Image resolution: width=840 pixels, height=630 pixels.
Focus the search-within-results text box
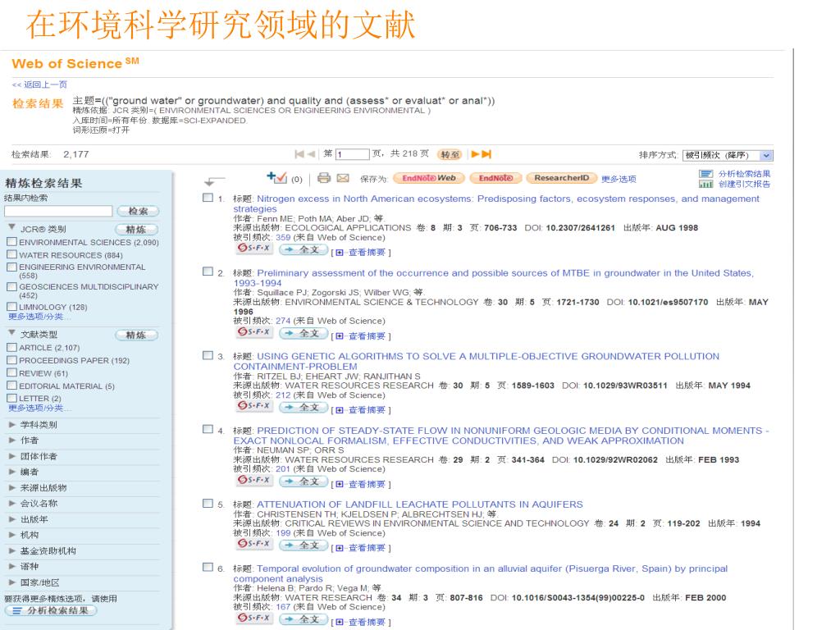coord(58,211)
